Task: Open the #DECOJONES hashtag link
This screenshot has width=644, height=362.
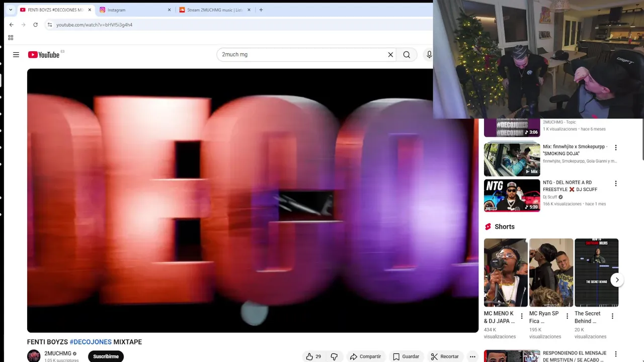Action: pos(91,342)
